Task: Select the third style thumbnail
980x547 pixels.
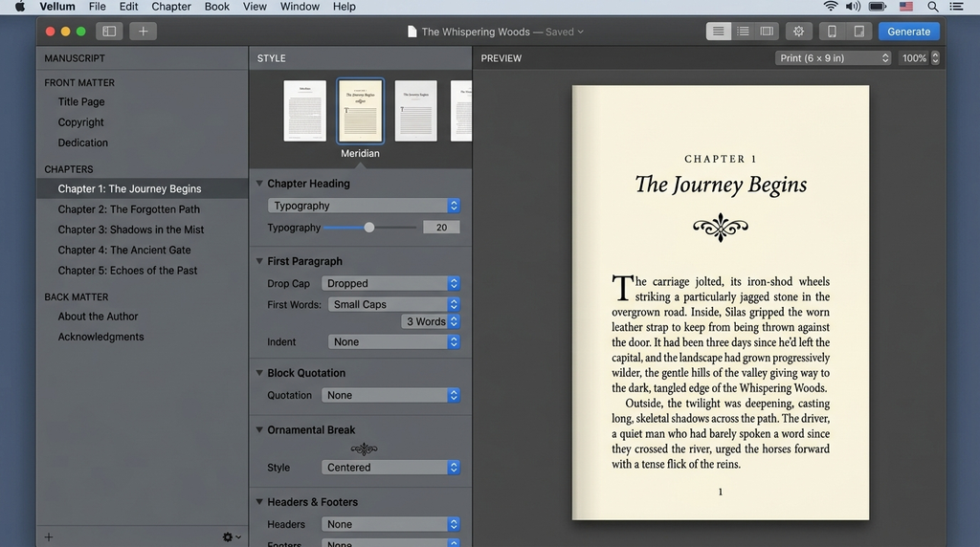Action: pos(416,111)
